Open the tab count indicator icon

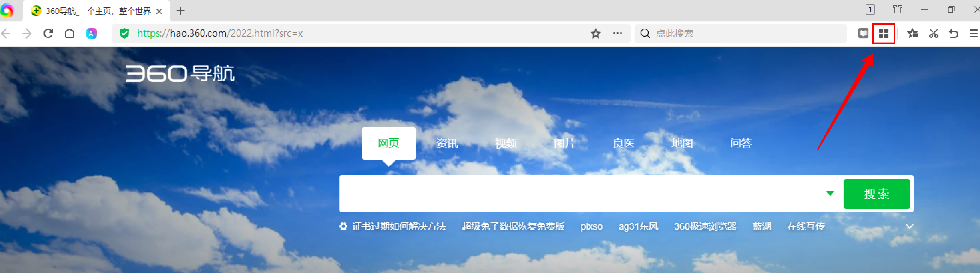pos(870,10)
